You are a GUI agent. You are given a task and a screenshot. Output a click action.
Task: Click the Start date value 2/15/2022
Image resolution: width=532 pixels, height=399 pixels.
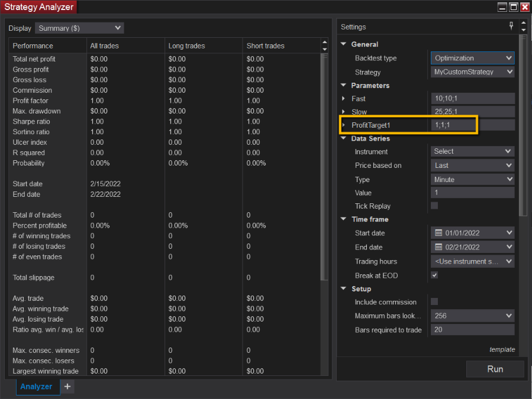tap(105, 184)
